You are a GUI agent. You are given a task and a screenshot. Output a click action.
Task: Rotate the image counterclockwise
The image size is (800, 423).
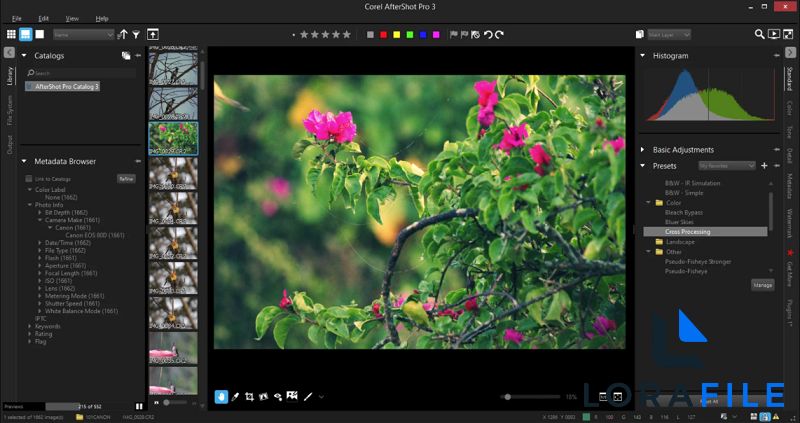(x=488, y=35)
